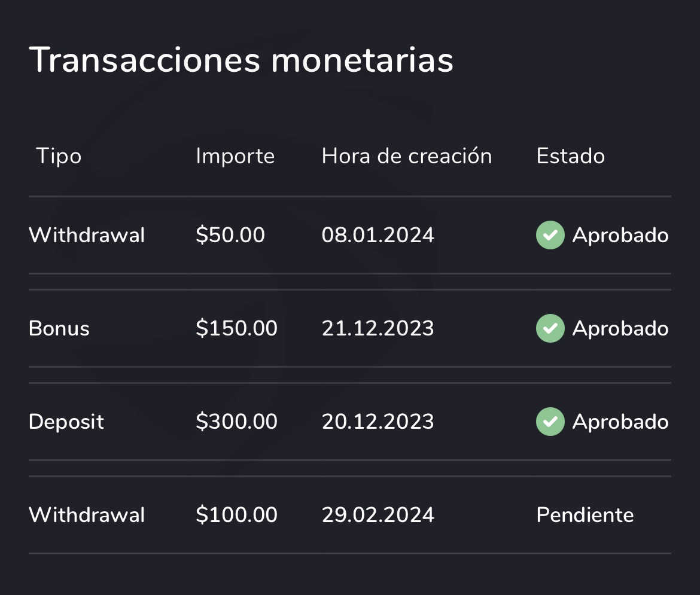
Task: Open the Withdrawal row dated 08.01.2024
Action: [x=87, y=235]
